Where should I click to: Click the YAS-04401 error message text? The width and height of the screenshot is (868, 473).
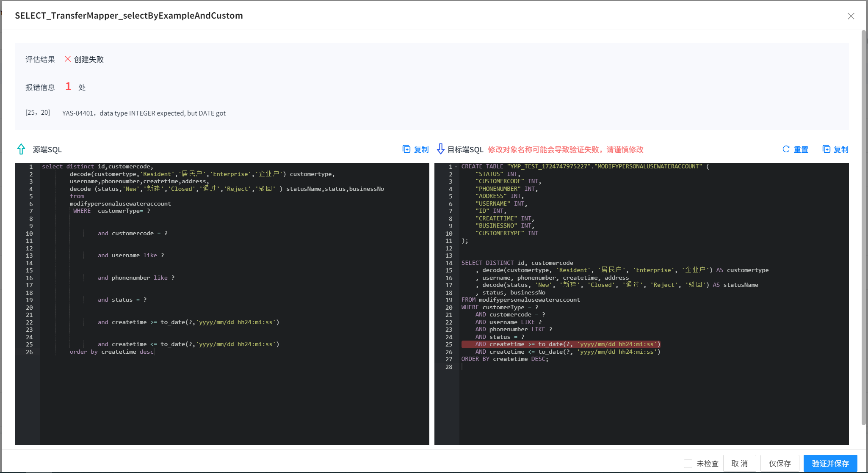pos(144,113)
